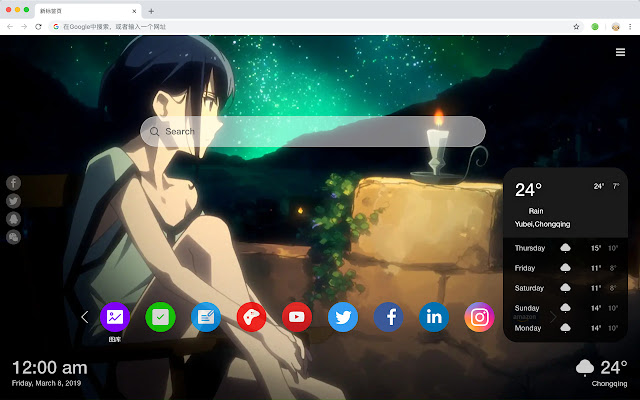Show previous shortcuts with left chevron
640x400 pixels.
tap(85, 317)
